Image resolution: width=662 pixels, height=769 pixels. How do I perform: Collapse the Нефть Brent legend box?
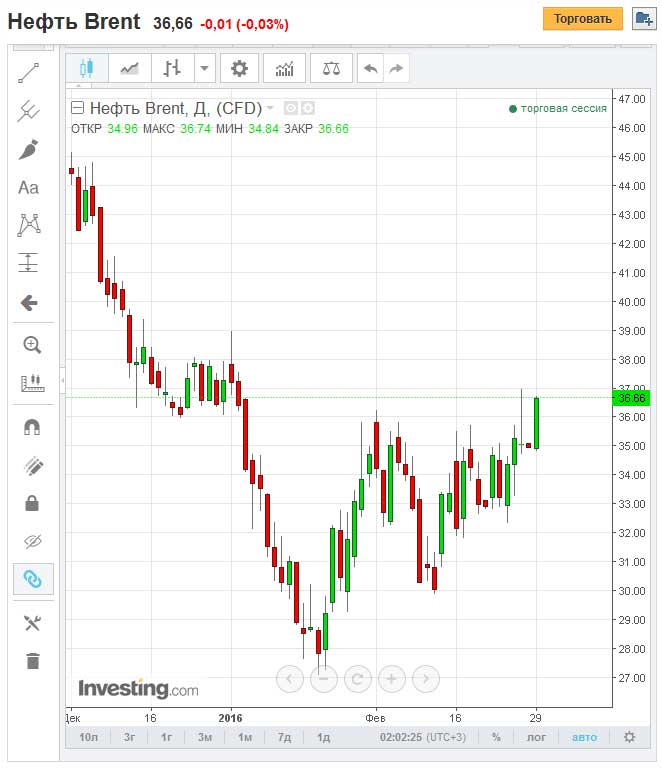point(77,107)
